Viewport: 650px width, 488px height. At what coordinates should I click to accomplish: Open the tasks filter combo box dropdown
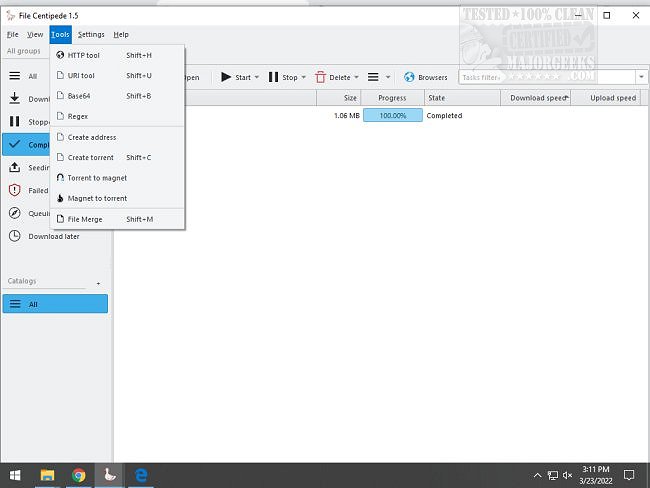click(640, 77)
